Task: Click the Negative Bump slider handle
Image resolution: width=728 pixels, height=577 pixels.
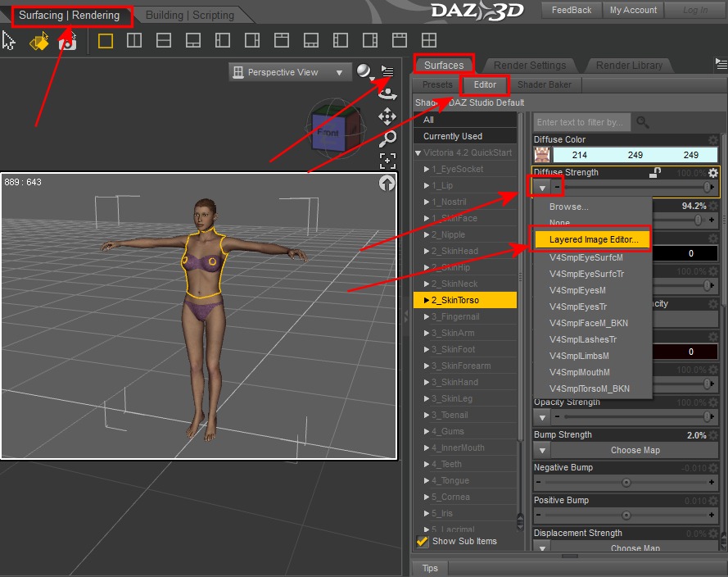Action: pos(626,482)
